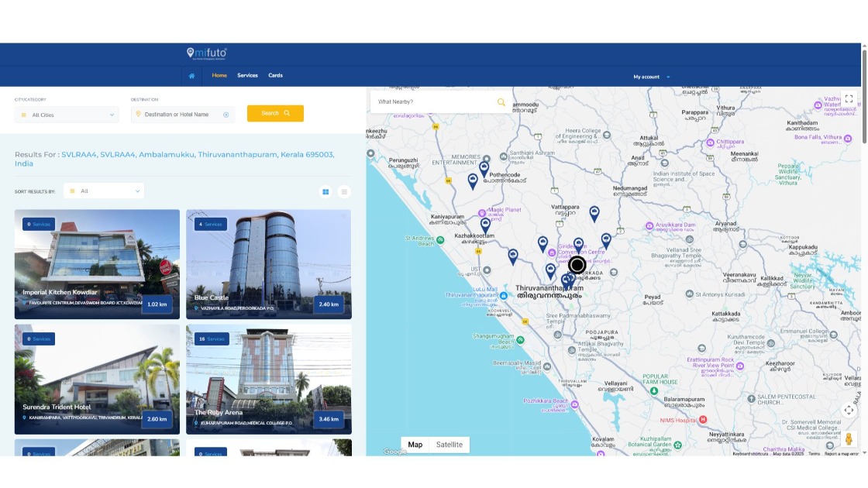Screen dimensions: 868x488
Task: Click the blue pin above Kazhakkoottam
Action: click(485, 225)
